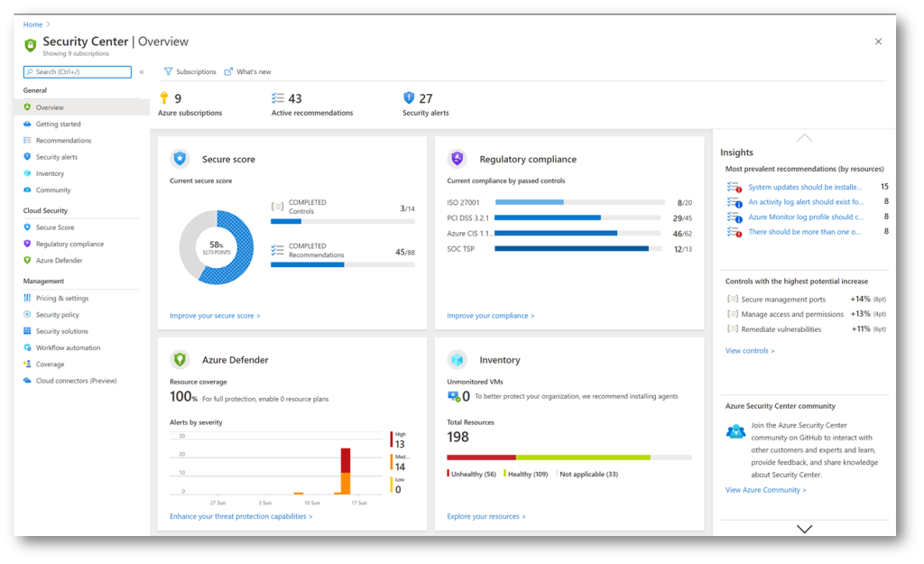The width and height of the screenshot is (924, 564).
Task: Close the Security Center blade
Action: click(878, 42)
